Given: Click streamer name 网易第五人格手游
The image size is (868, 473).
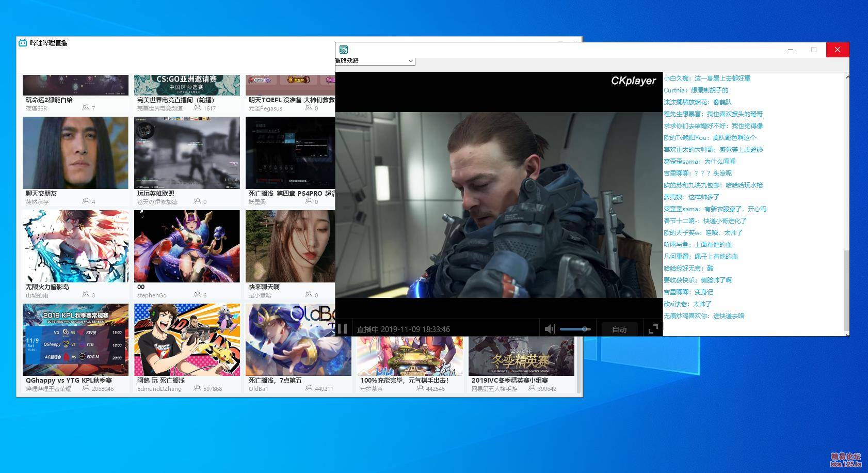Looking at the screenshot, I should click(x=494, y=389).
